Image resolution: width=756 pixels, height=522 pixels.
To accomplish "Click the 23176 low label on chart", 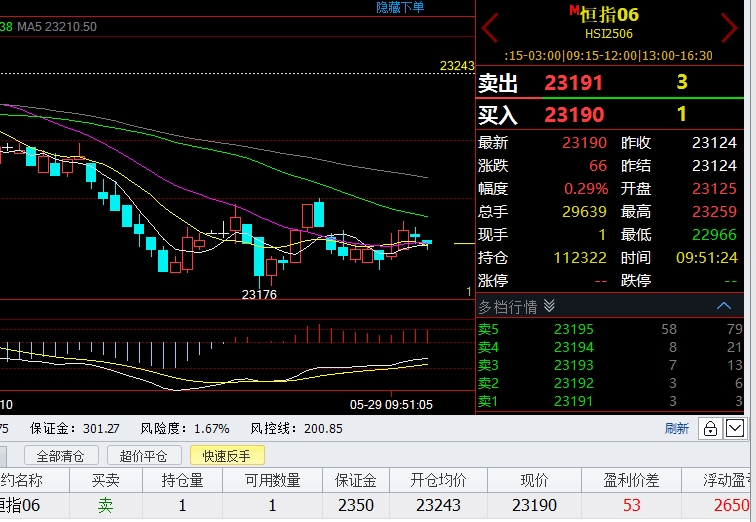I will (x=259, y=294).
